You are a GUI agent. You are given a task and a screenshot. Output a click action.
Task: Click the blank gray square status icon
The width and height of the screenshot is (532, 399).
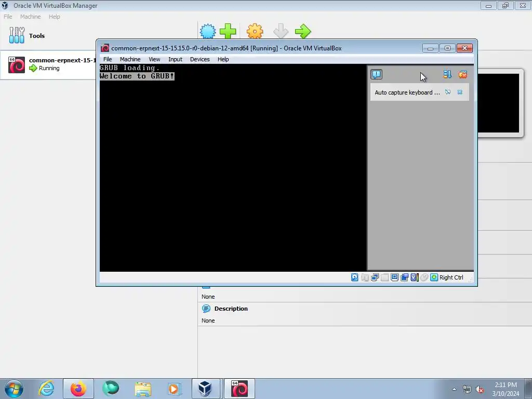point(385,277)
